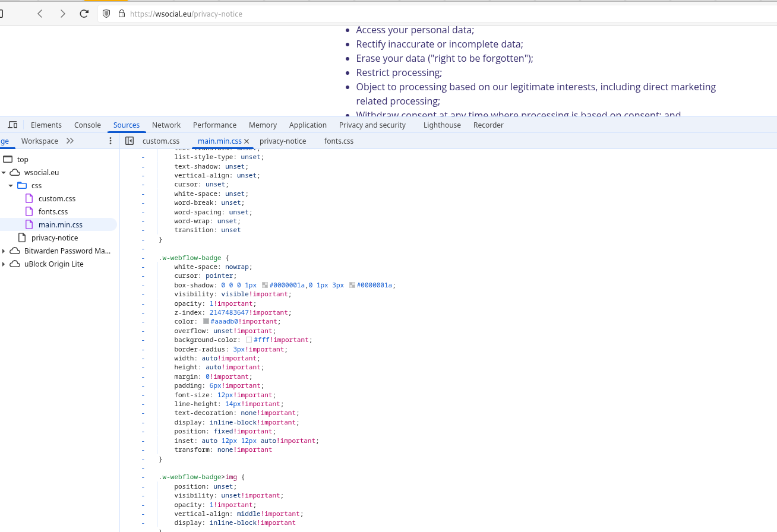Go back using browser back arrow
Viewport: 777px width, 532px height.
(x=40, y=14)
